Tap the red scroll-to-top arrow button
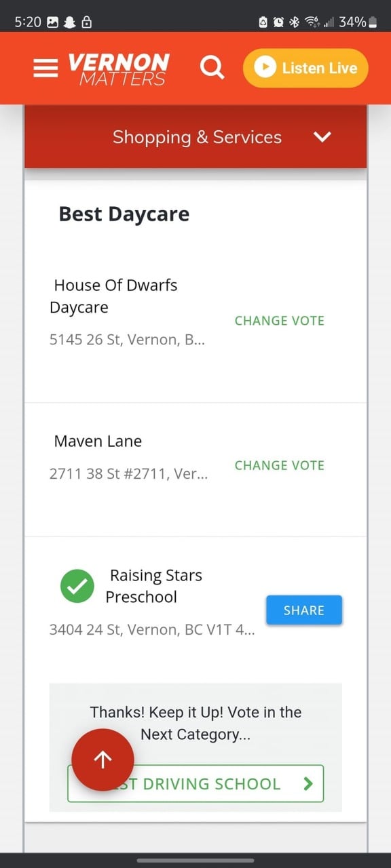Viewport: 391px width, 868px height. pos(103,759)
